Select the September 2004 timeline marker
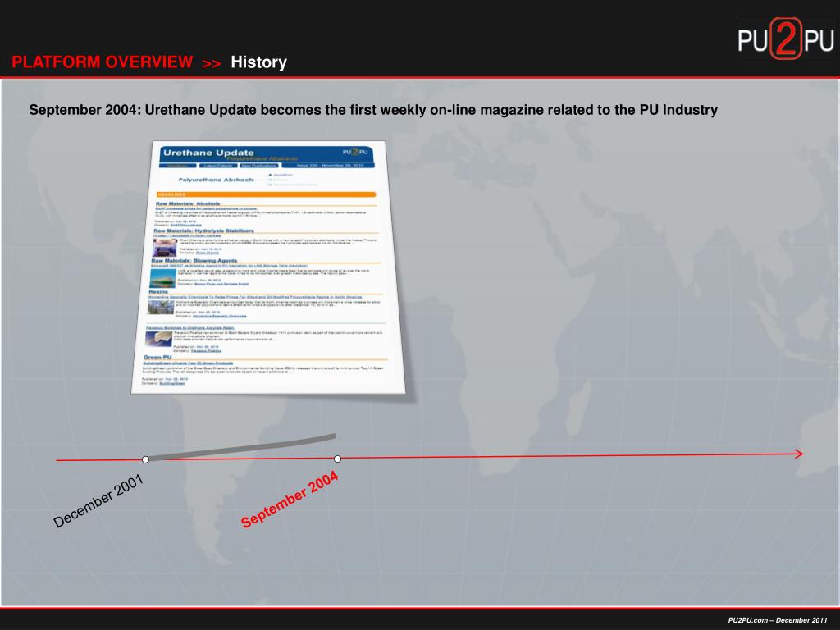The width and height of the screenshot is (840, 630). click(x=337, y=459)
